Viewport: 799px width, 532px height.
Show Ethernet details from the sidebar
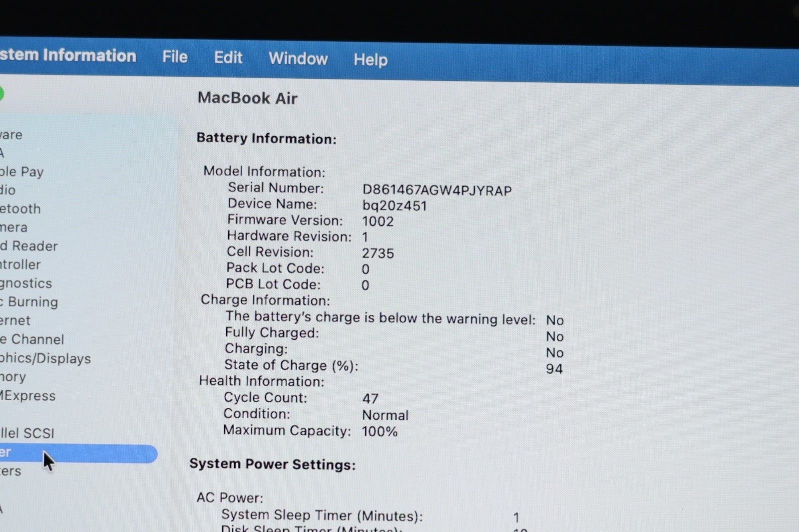pyautogui.click(x=15, y=320)
